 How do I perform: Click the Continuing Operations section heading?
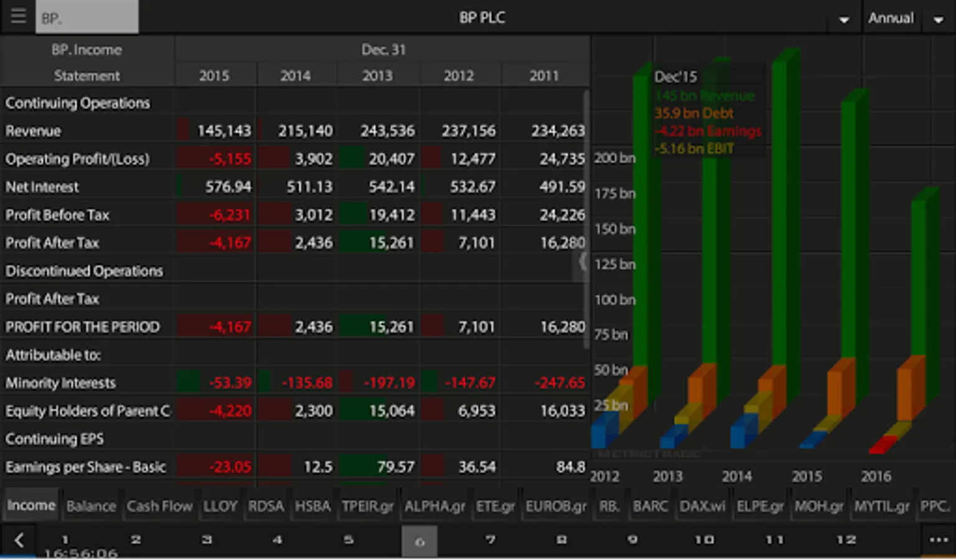coord(78,103)
